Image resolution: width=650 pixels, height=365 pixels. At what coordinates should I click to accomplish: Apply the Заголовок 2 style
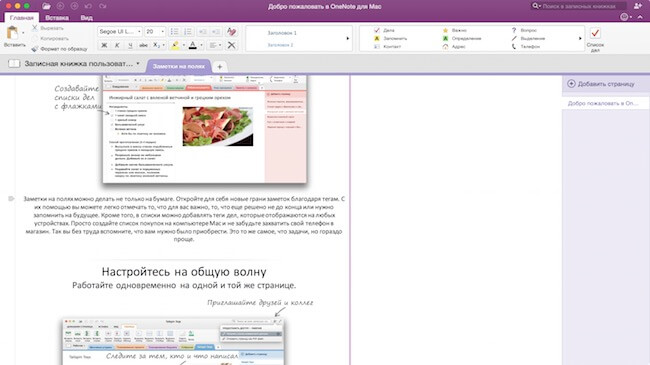(x=280, y=44)
